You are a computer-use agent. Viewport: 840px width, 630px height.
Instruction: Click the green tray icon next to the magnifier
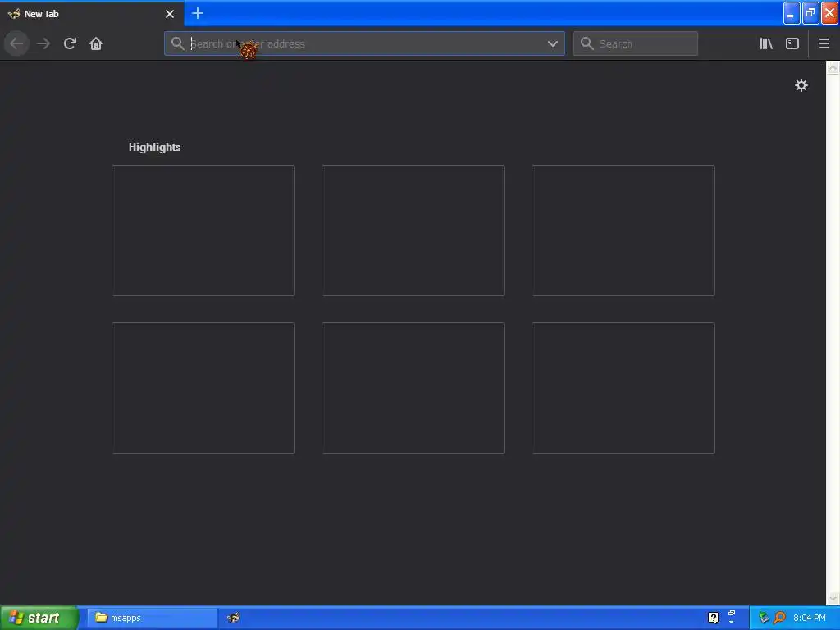(764, 618)
